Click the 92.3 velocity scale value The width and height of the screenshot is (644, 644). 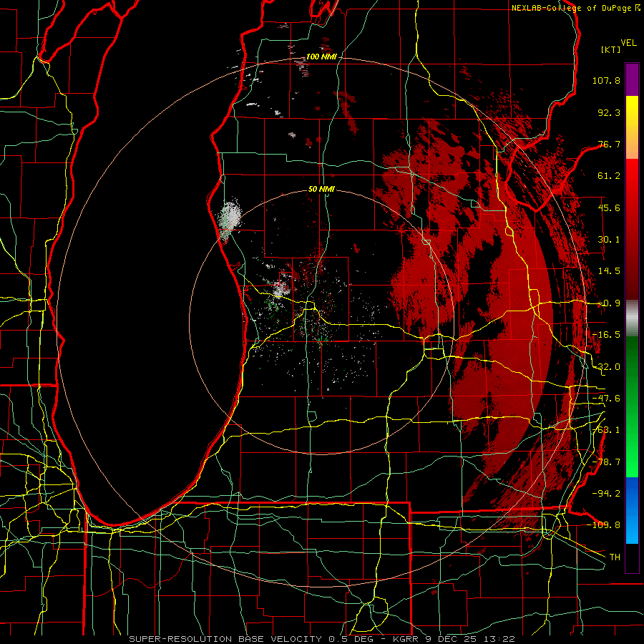tap(609, 112)
